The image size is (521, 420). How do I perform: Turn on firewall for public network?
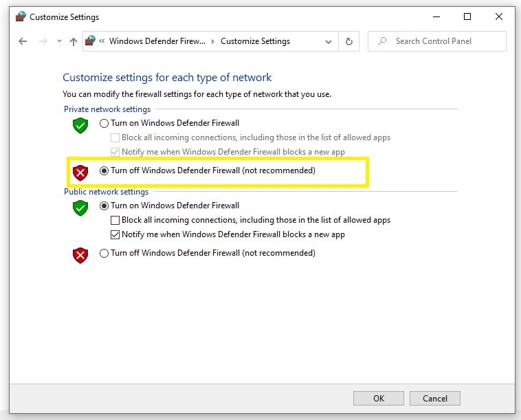104,206
